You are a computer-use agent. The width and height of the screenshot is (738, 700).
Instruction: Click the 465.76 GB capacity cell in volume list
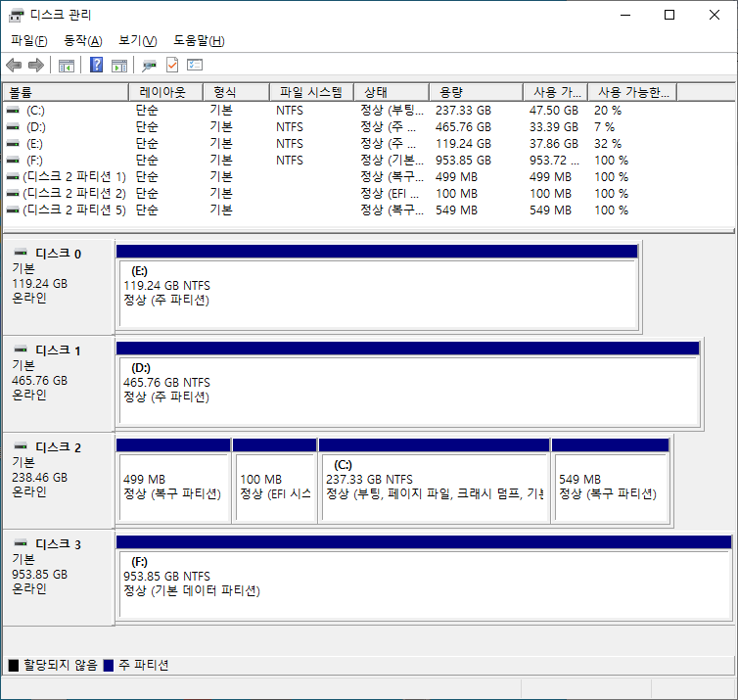[463, 126]
